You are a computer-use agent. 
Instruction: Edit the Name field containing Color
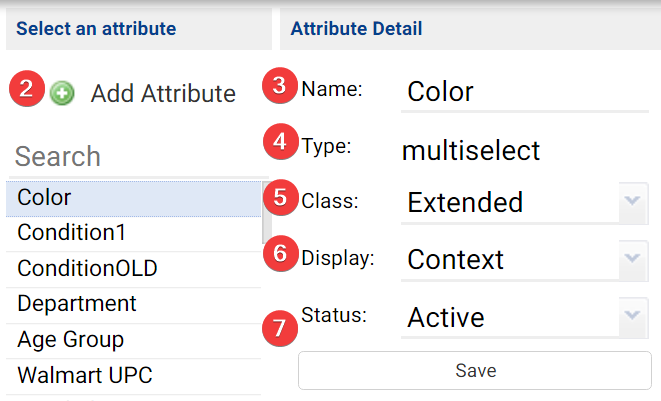pyautogui.click(x=524, y=92)
